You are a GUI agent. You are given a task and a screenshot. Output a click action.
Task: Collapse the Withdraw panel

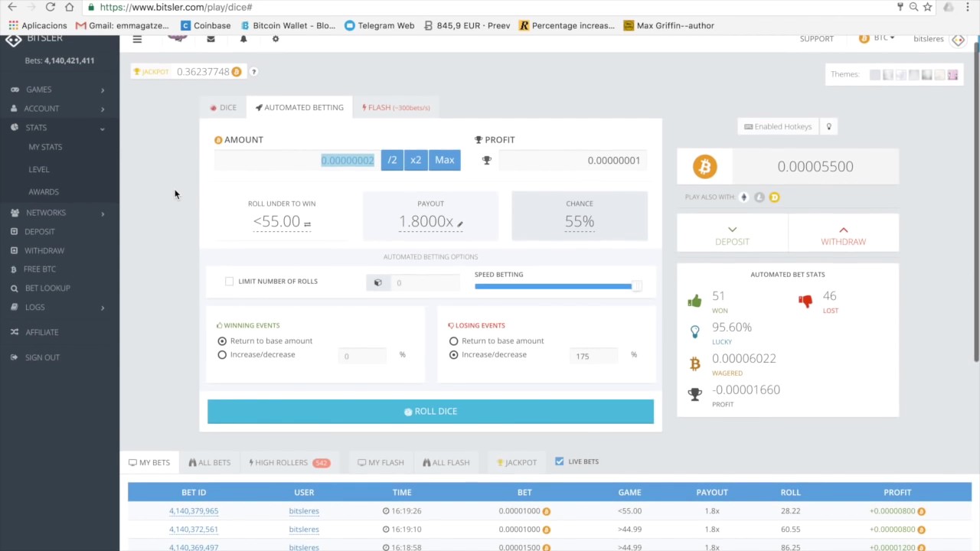[x=843, y=234]
